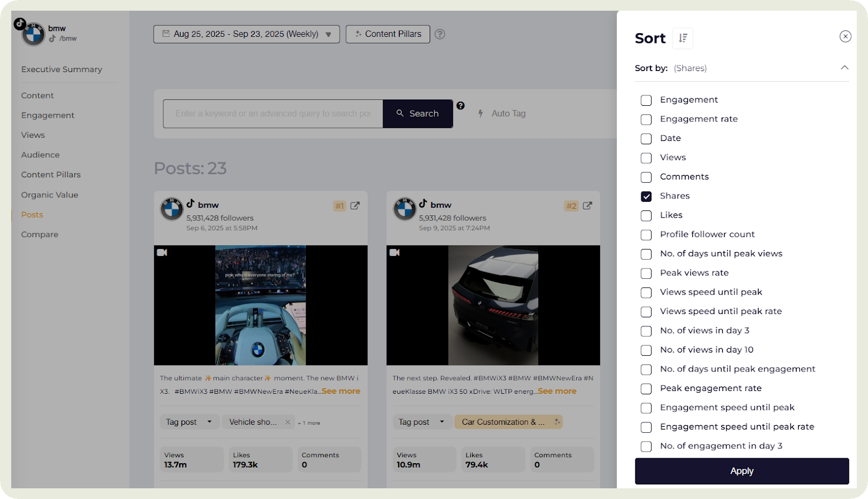
Task: Collapse the Sort by Shares section chevron
Action: (844, 68)
